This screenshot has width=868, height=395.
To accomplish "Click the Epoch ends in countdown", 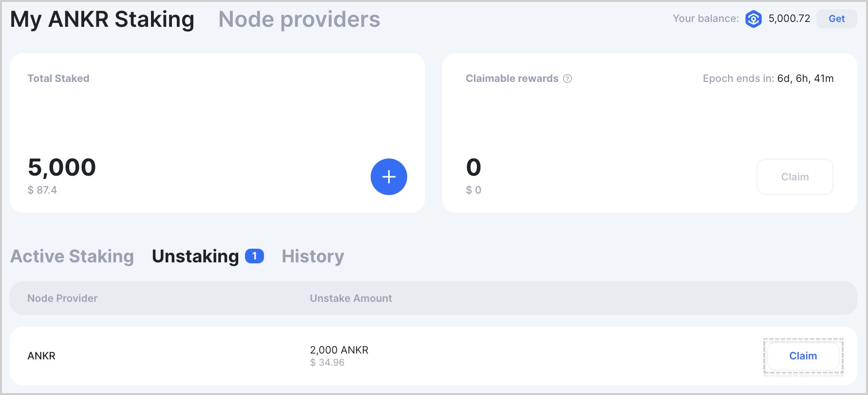I will click(768, 79).
